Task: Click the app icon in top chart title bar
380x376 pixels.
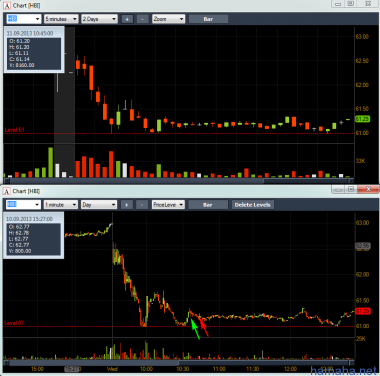Action: [7, 6]
